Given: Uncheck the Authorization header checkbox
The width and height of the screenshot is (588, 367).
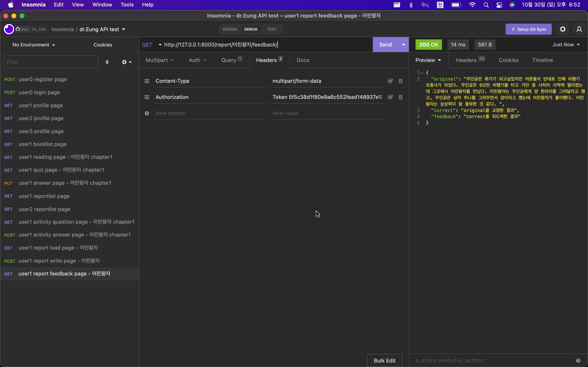Looking at the screenshot, I should (x=390, y=97).
